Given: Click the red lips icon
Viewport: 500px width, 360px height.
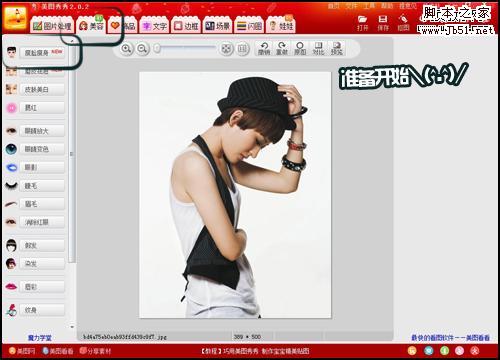Looking at the screenshot, I should point(11,287).
